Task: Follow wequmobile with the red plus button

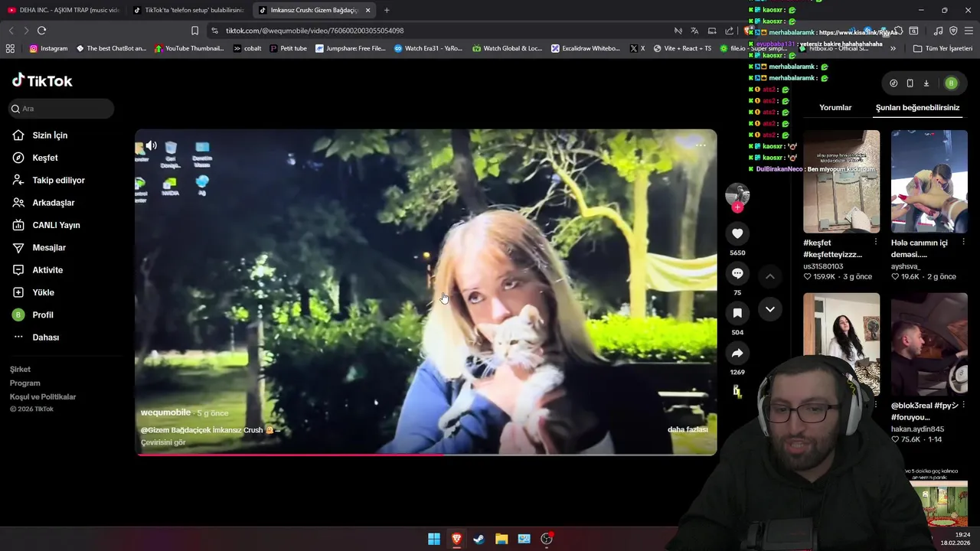Action: (x=737, y=207)
